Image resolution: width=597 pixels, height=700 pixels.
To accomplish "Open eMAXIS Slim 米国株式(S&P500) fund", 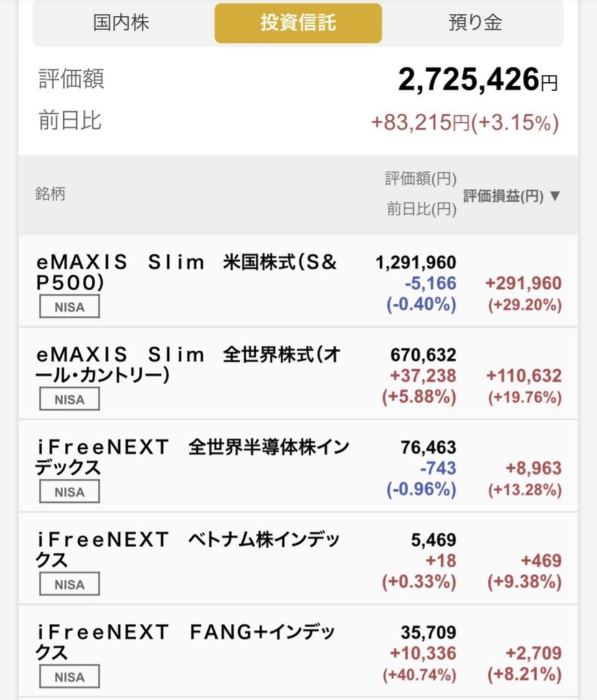I will click(298, 281).
